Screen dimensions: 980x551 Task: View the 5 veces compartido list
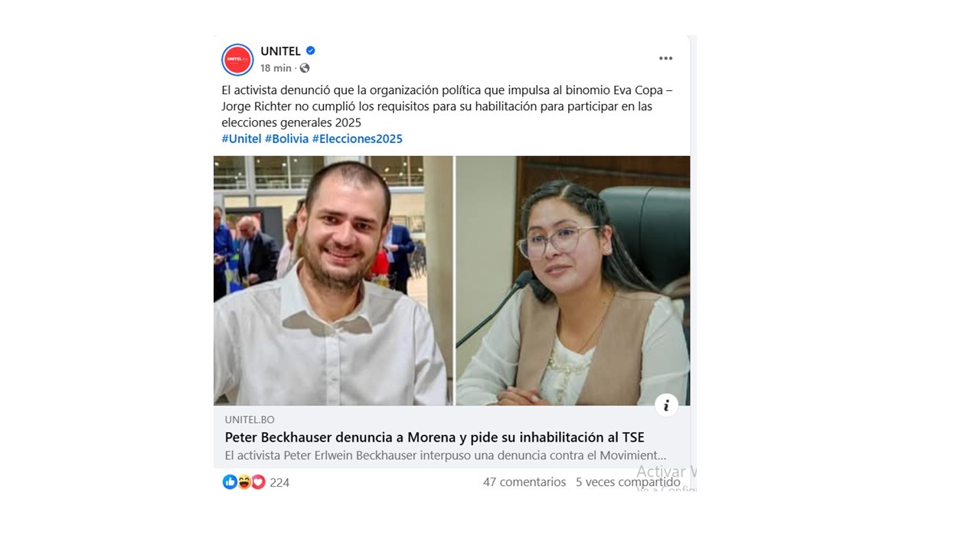628,482
